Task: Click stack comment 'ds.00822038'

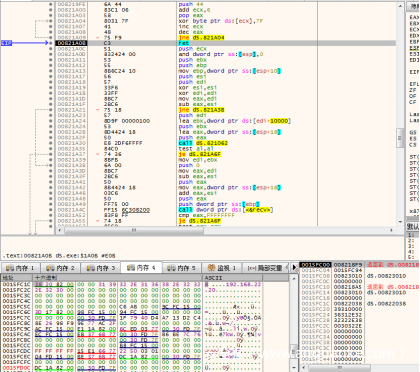Action: [386, 304]
